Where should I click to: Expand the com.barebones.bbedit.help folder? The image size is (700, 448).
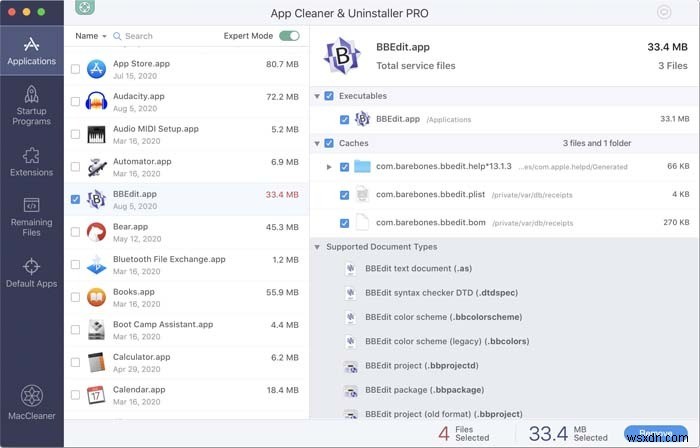[x=329, y=167]
